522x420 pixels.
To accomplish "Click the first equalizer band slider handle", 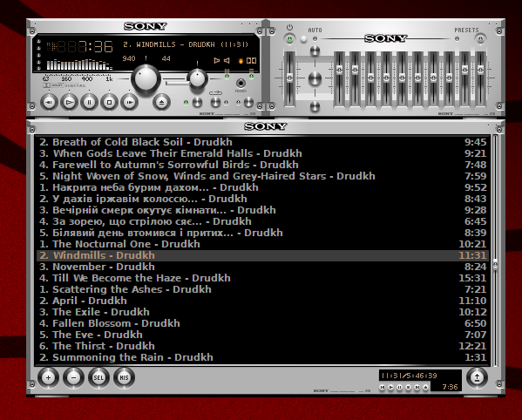I will (339, 70).
